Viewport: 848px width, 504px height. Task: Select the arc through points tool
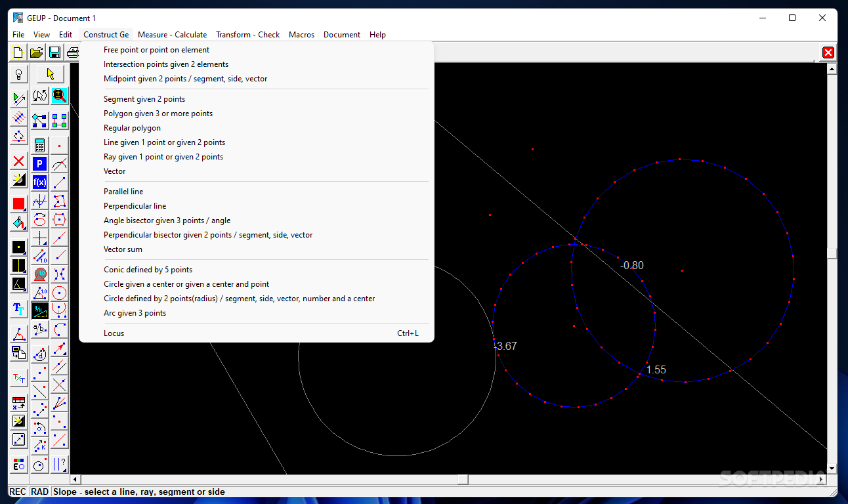[60, 329]
